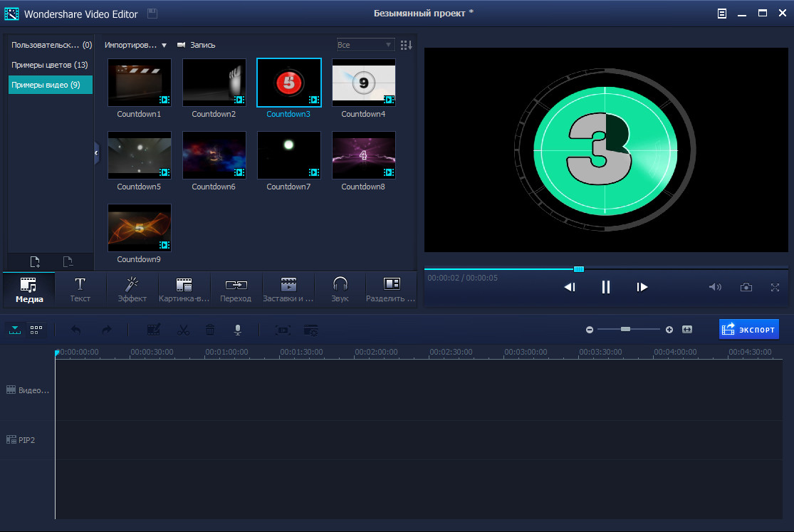Pause the video preview playback
794x532 pixels.
tap(606, 287)
